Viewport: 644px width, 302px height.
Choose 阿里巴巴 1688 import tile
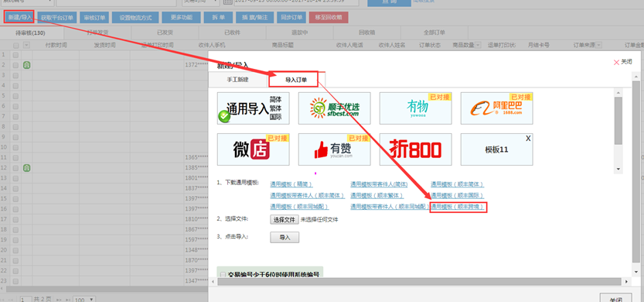[x=497, y=108]
